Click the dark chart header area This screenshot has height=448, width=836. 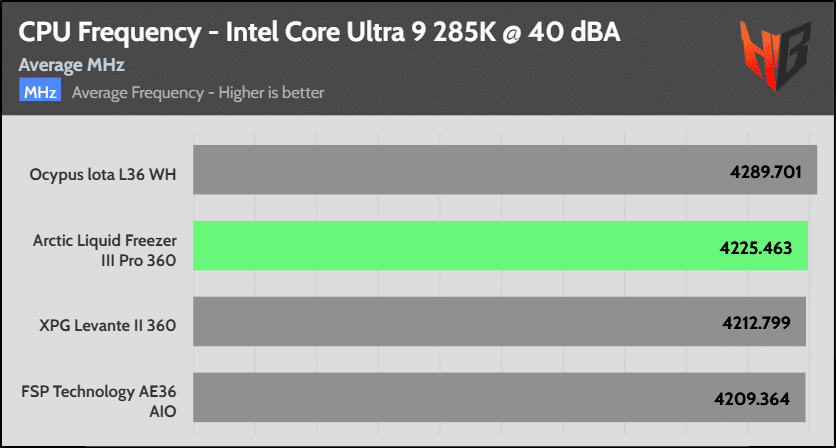pyautogui.click(x=418, y=58)
